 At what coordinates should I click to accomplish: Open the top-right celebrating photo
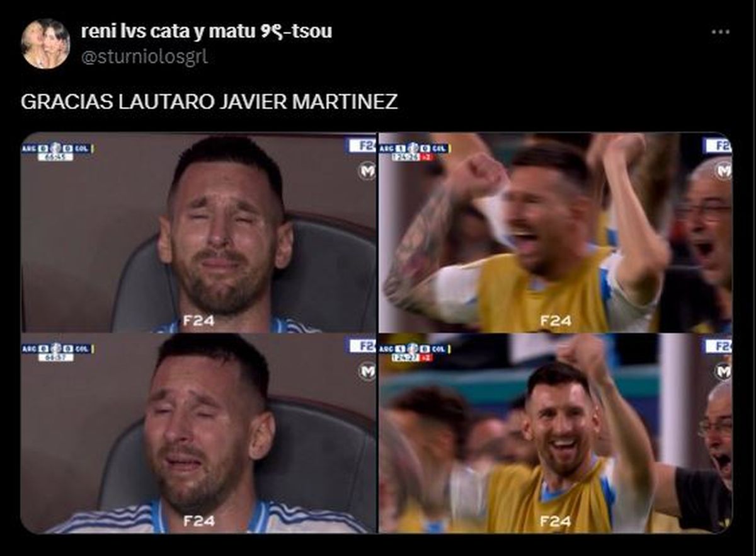coord(556,233)
